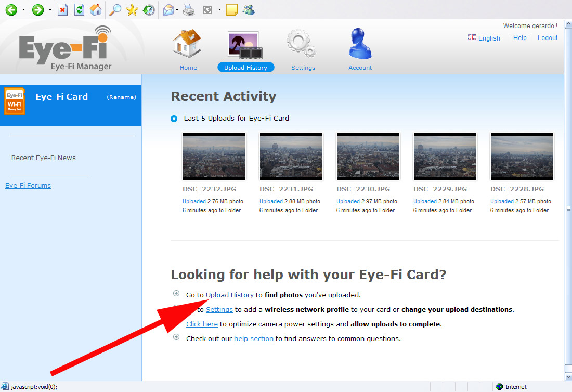Click the gray square toolbar icon beside the printer
Image resolution: width=572 pixels, height=392 pixels.
[x=207, y=10]
